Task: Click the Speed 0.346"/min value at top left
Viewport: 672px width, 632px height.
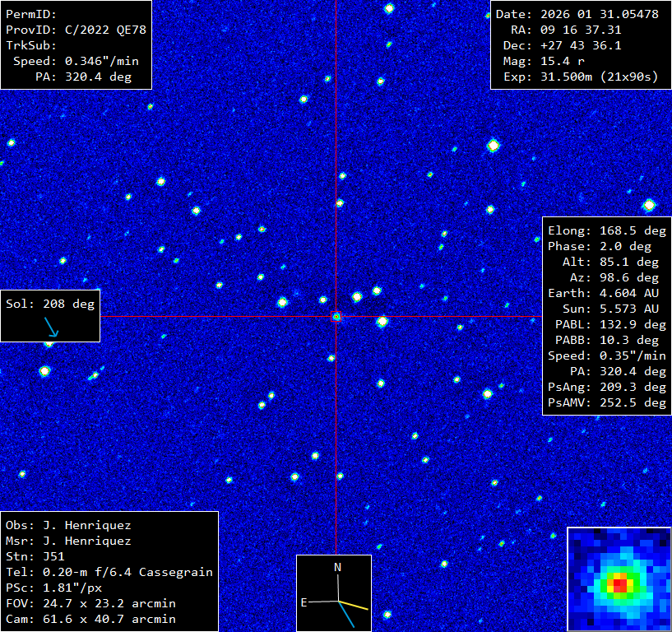Action: [76, 61]
